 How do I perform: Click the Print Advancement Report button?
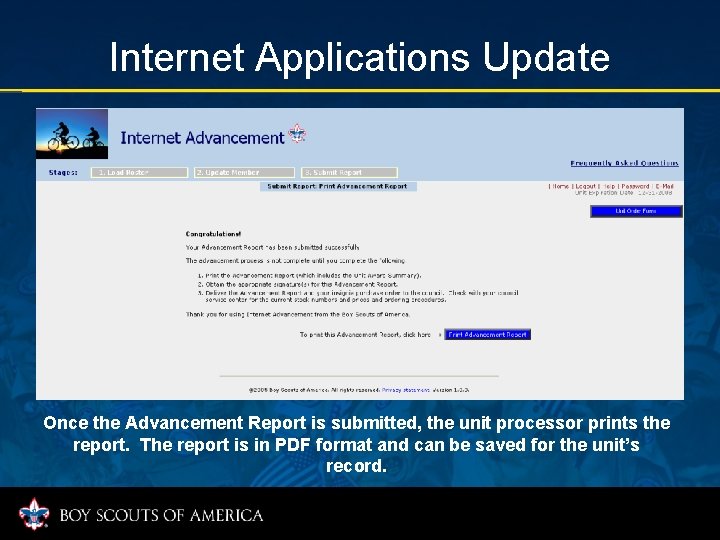point(488,335)
